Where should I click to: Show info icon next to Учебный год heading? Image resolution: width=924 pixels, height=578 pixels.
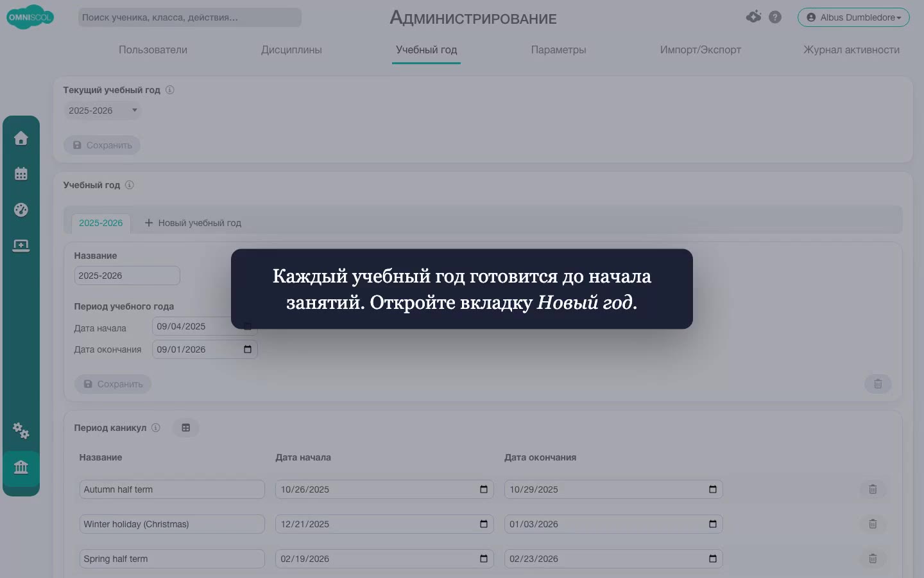pos(130,185)
